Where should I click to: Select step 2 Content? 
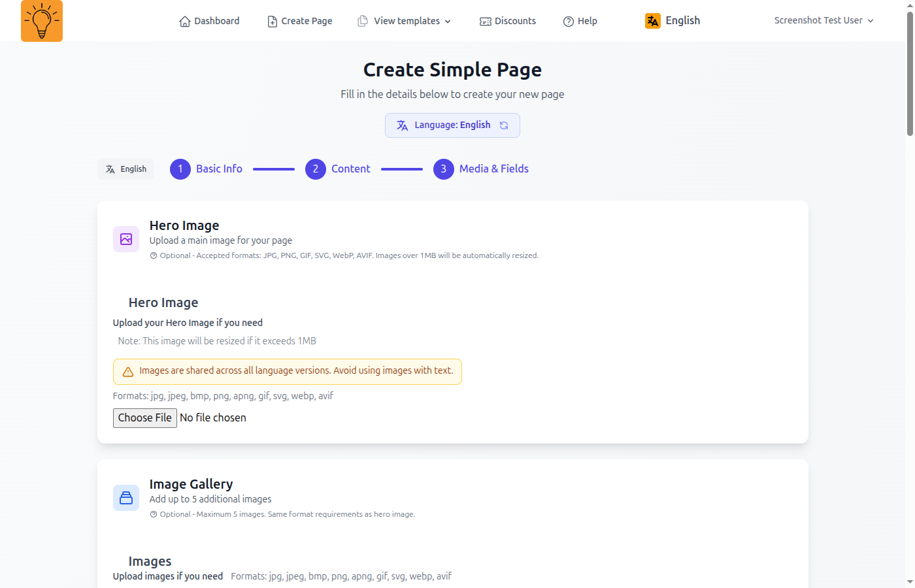[338, 169]
